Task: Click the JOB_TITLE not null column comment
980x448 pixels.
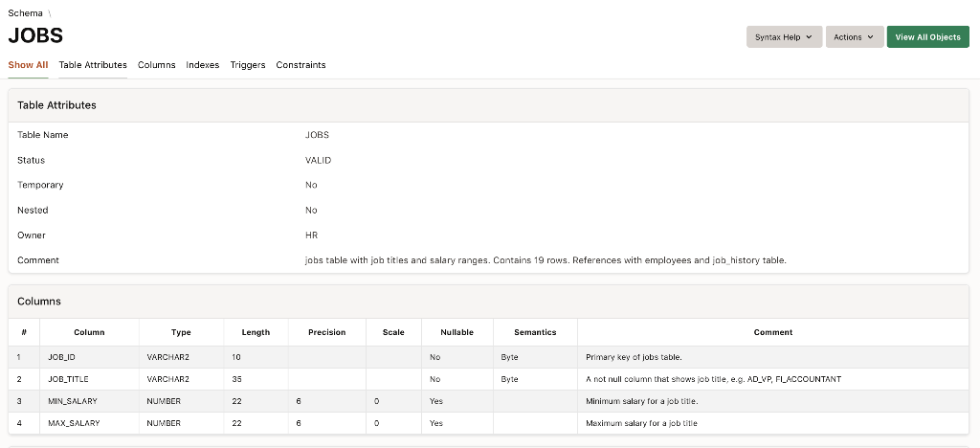Action: 713,379
